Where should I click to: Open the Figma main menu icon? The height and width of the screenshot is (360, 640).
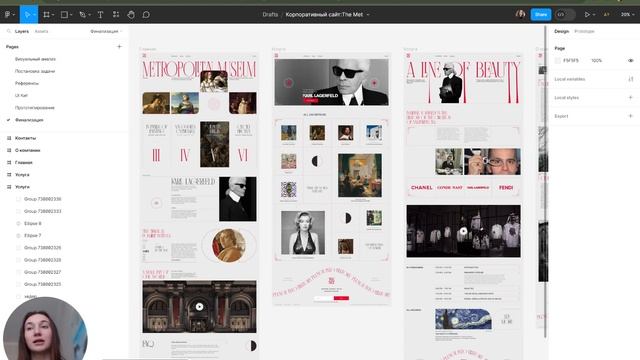7,14
